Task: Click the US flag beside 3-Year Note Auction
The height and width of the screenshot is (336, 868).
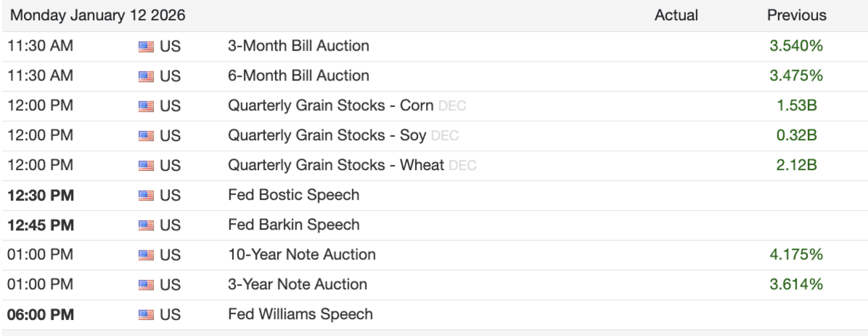Action: [x=145, y=285]
